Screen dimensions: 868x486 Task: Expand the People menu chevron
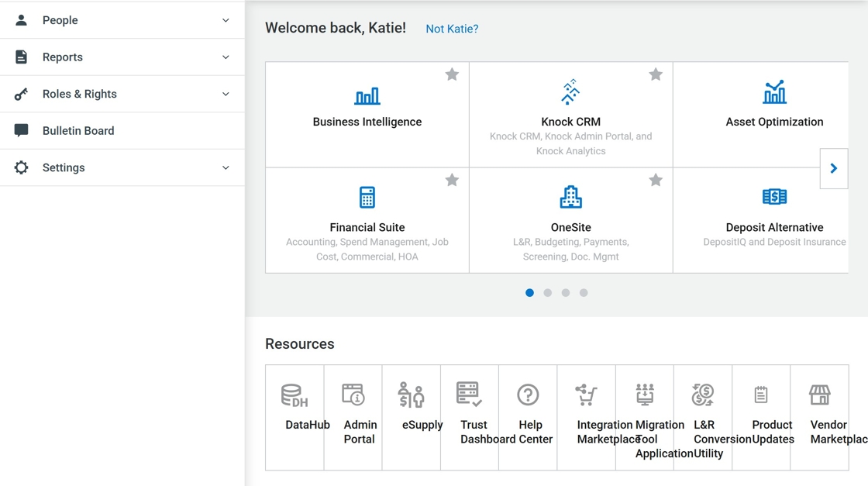(226, 20)
